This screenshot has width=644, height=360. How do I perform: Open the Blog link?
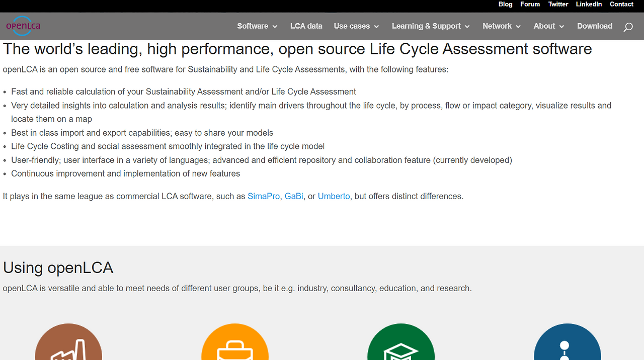click(x=505, y=4)
